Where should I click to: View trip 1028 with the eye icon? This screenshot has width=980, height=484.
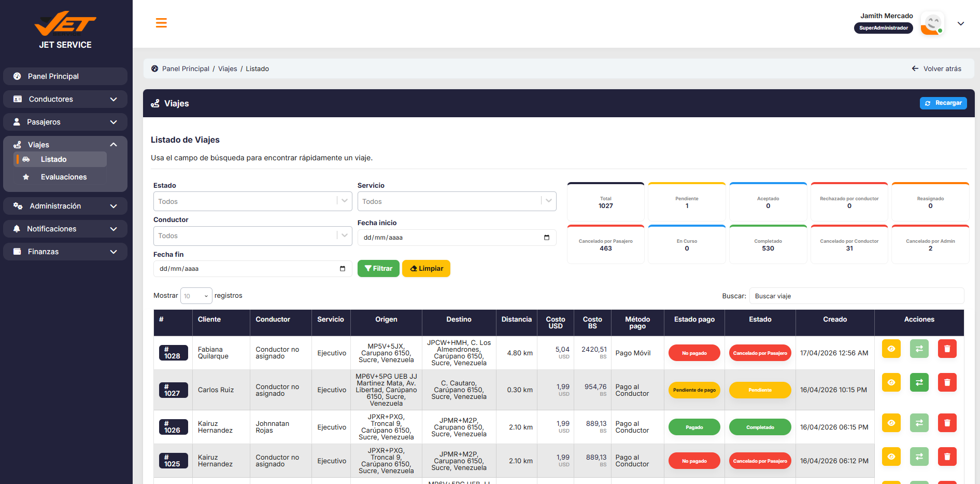click(x=891, y=349)
